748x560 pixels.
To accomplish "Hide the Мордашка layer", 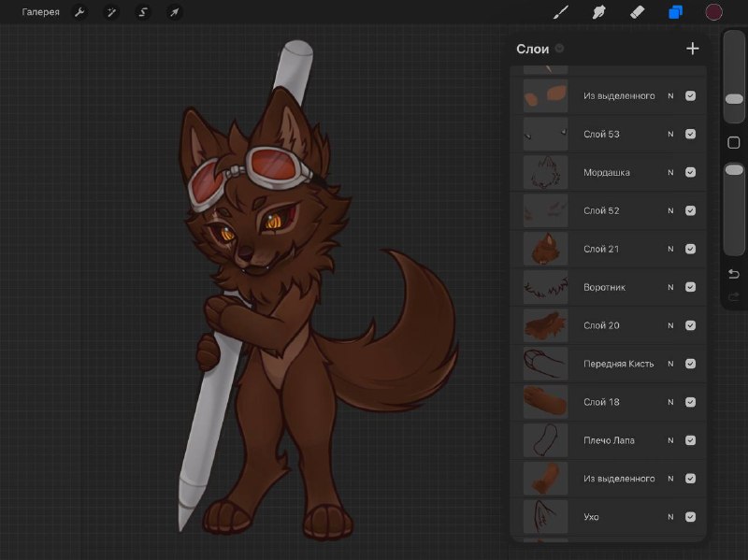I will [x=690, y=172].
